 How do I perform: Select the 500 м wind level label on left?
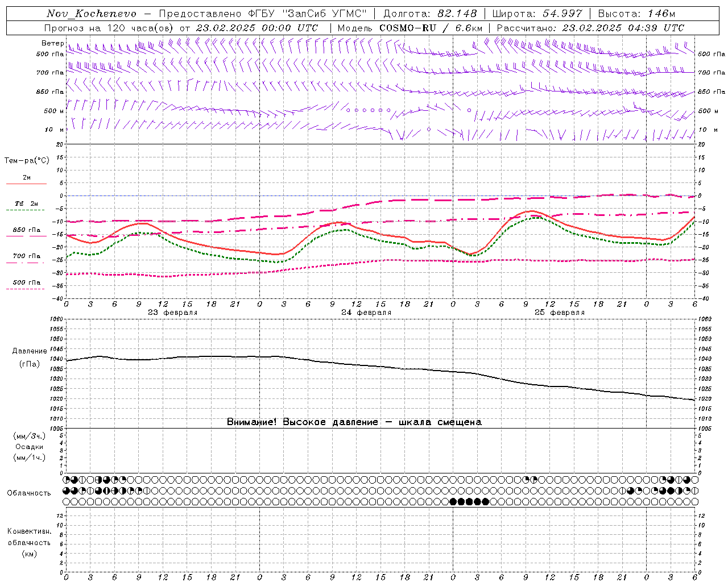(54, 111)
